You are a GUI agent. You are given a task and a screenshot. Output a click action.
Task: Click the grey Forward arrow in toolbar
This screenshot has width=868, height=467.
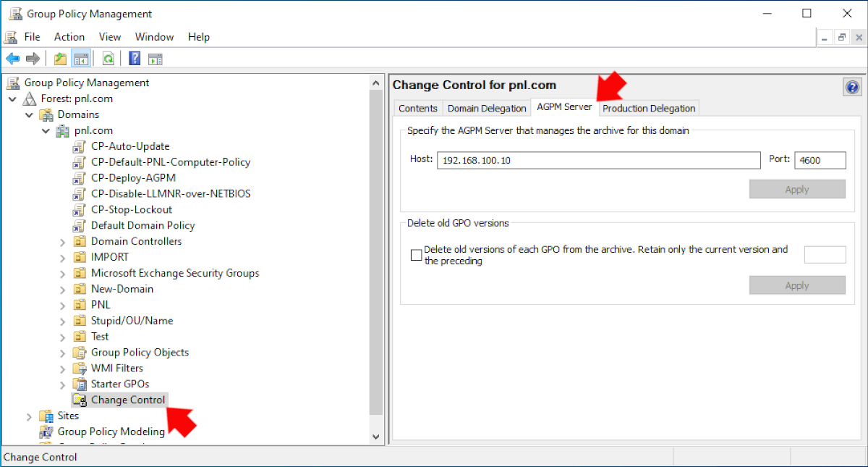pos(33,59)
